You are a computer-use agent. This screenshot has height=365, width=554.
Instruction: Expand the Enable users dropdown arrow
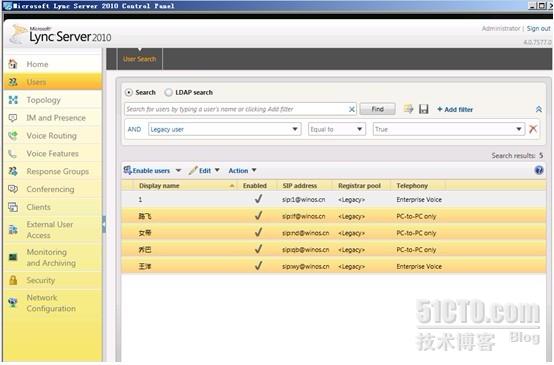(178, 171)
